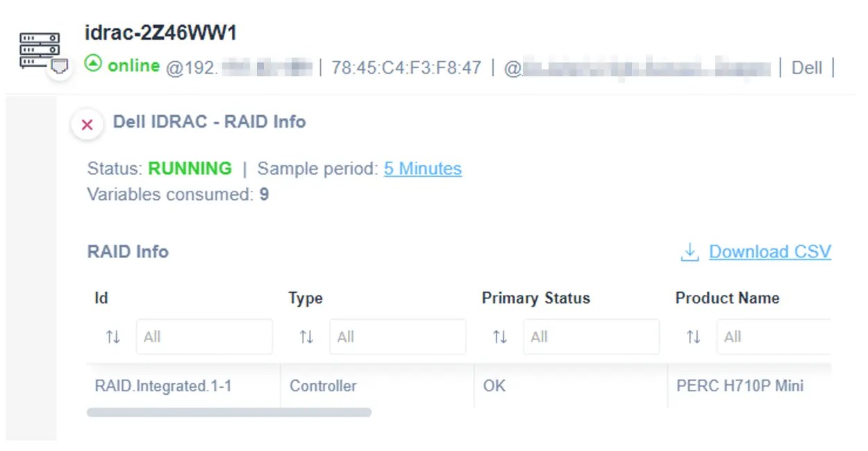Click the Type column filter box
The image size is (868, 451).
pos(397,337)
